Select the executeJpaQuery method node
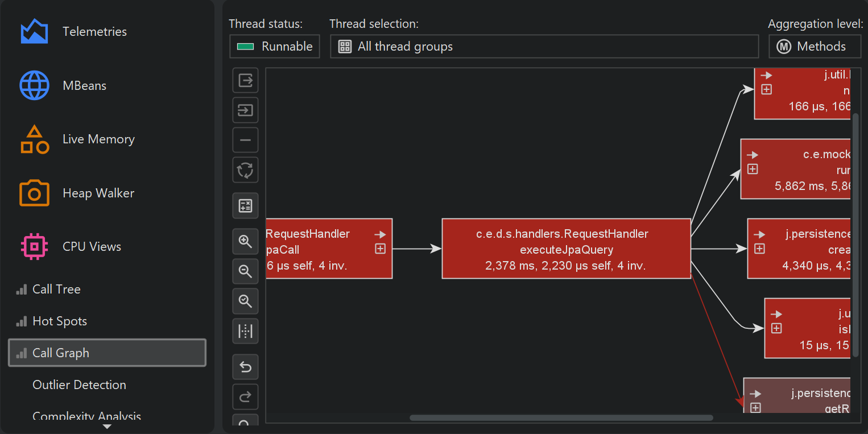This screenshot has width=868, height=434. coord(565,249)
